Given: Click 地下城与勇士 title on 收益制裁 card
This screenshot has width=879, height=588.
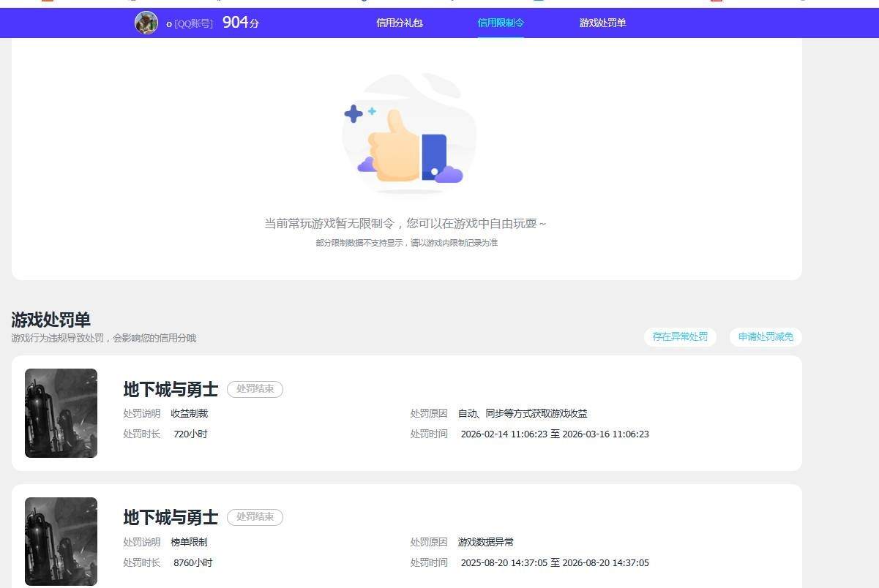Looking at the screenshot, I should tap(171, 389).
